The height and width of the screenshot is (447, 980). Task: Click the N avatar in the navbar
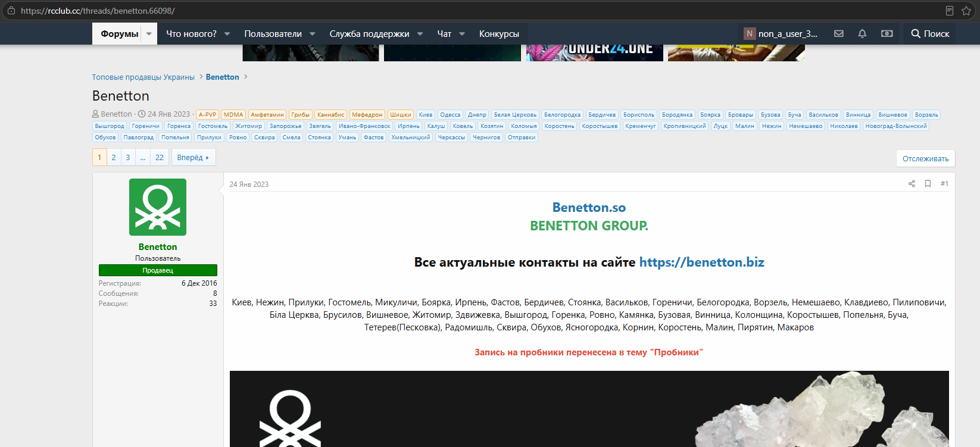750,34
